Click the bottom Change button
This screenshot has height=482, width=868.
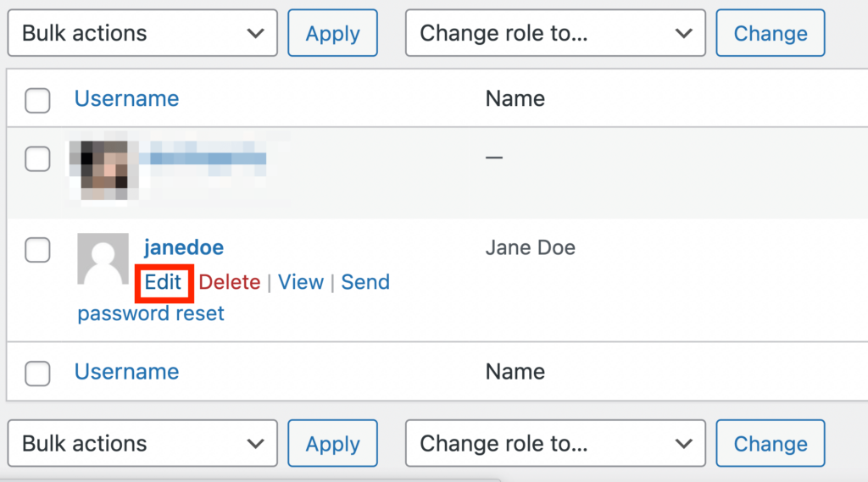pos(770,444)
